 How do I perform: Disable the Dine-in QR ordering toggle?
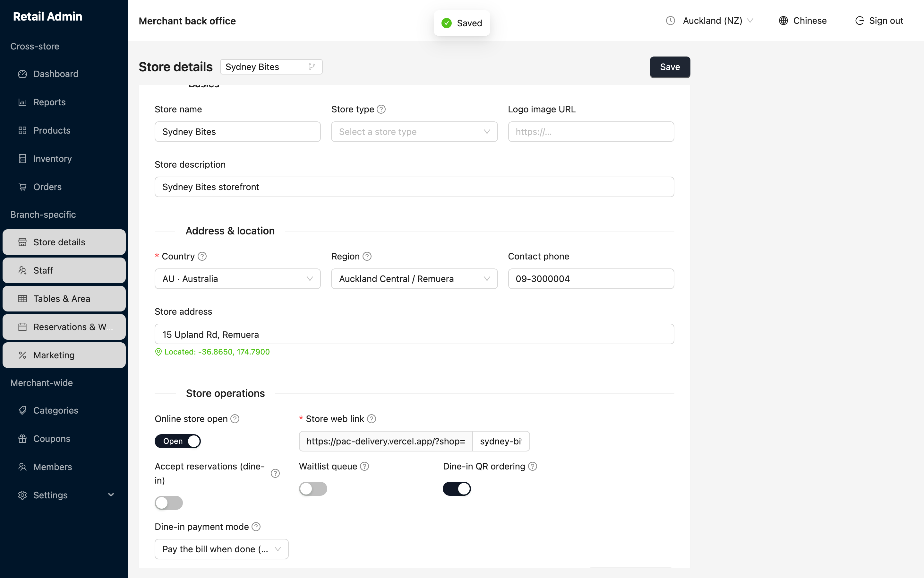tap(457, 488)
